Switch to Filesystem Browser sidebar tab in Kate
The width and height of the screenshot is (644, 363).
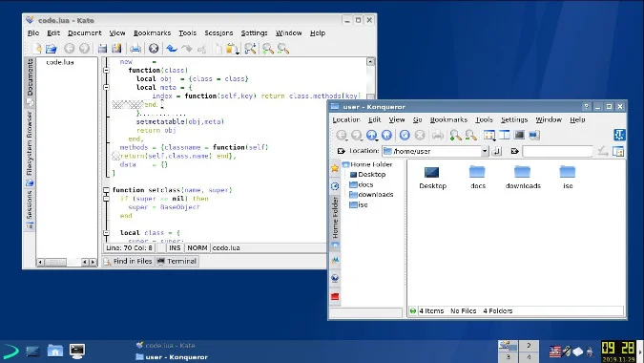[x=30, y=148]
